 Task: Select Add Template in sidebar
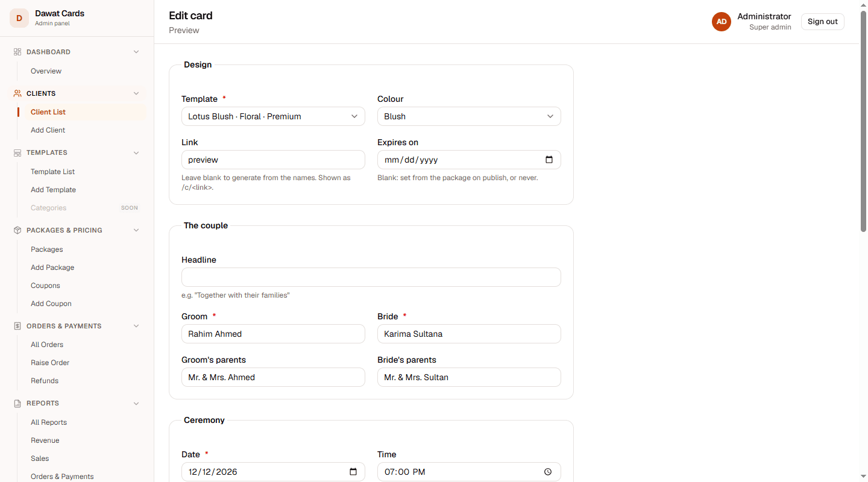click(x=53, y=190)
